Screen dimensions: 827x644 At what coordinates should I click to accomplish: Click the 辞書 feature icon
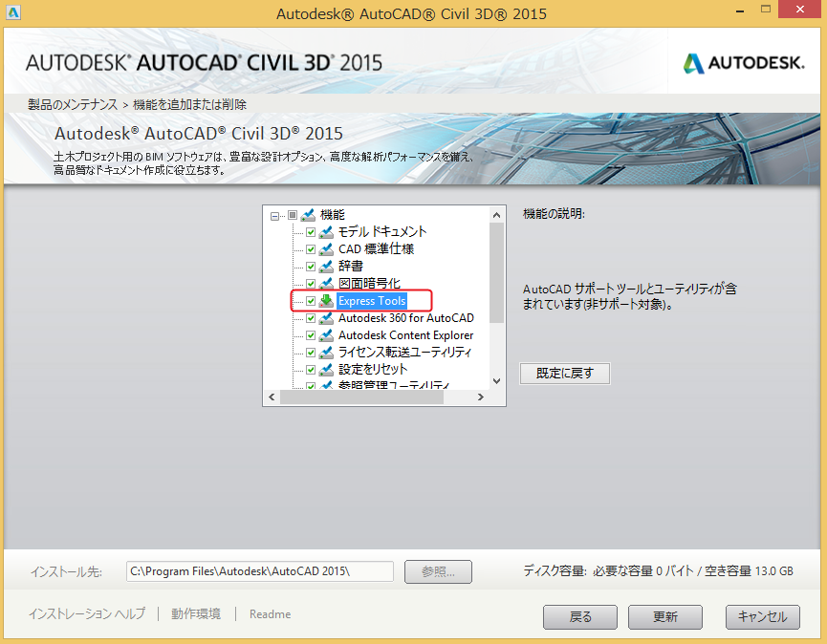pos(326,267)
